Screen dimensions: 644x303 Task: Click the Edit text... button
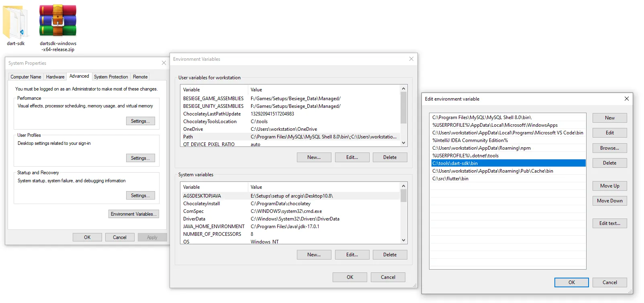tap(610, 223)
